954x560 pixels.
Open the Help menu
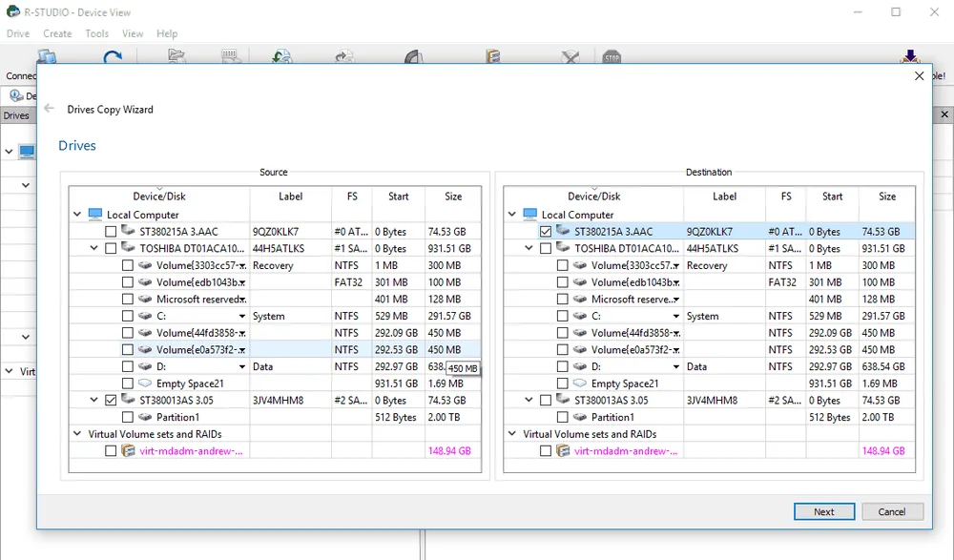(167, 33)
